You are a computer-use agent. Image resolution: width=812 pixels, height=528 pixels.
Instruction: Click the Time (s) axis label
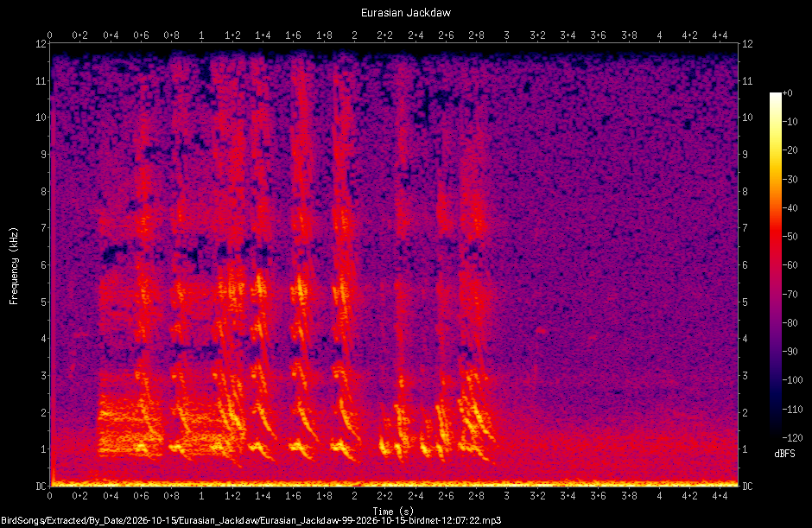pos(393,512)
